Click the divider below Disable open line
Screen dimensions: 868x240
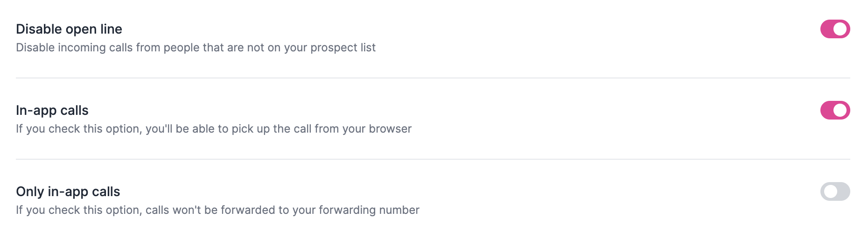click(x=433, y=78)
